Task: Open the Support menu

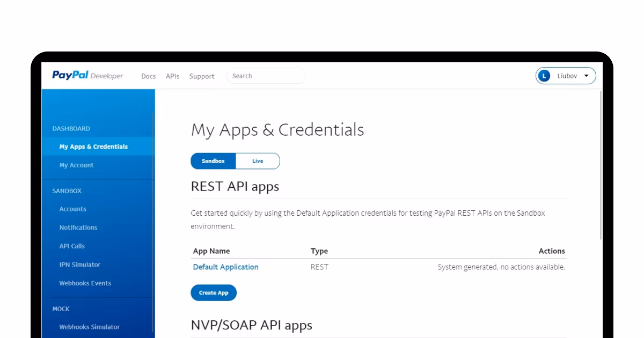Action: pos(202,76)
